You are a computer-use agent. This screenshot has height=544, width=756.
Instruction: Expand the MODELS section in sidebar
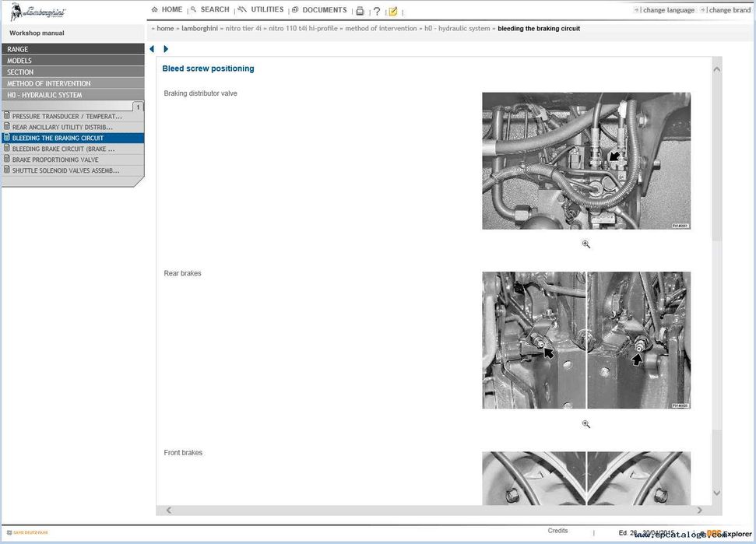point(73,61)
